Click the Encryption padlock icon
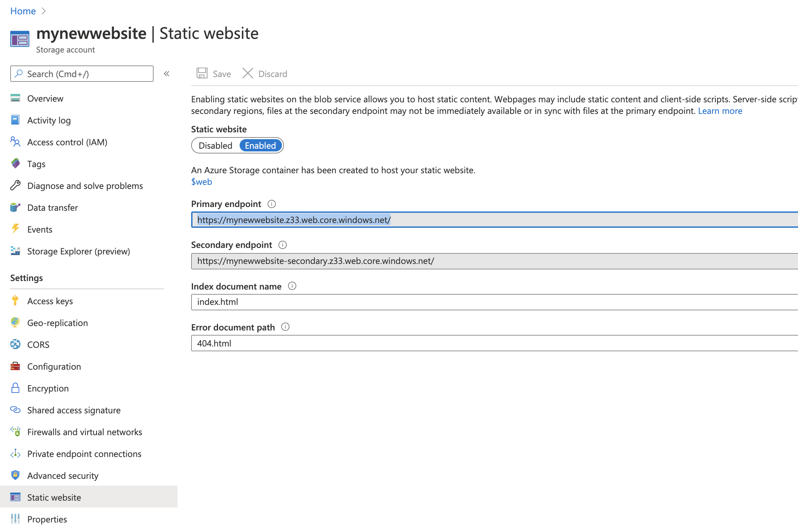This screenshot has width=798, height=532. (15, 388)
